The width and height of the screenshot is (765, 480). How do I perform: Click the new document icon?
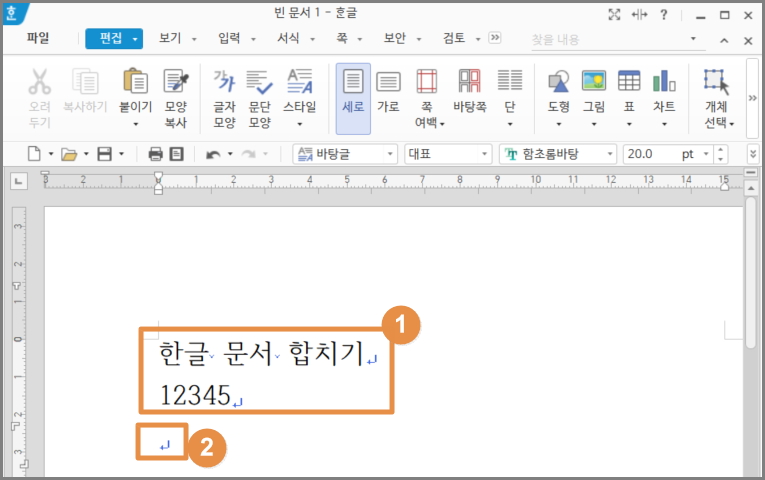pos(34,154)
